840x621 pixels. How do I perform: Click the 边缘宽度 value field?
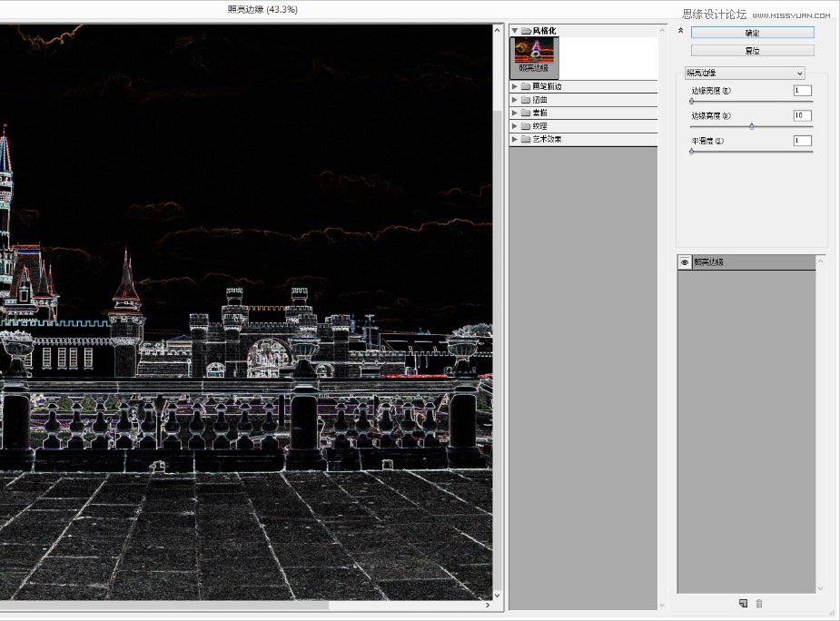point(803,91)
